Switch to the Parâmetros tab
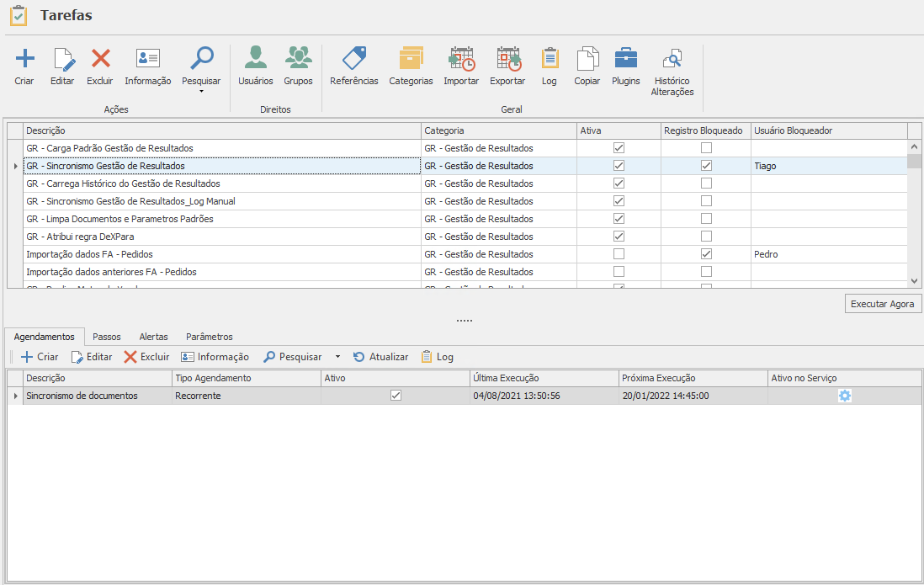The height and width of the screenshot is (585, 924). tap(209, 337)
